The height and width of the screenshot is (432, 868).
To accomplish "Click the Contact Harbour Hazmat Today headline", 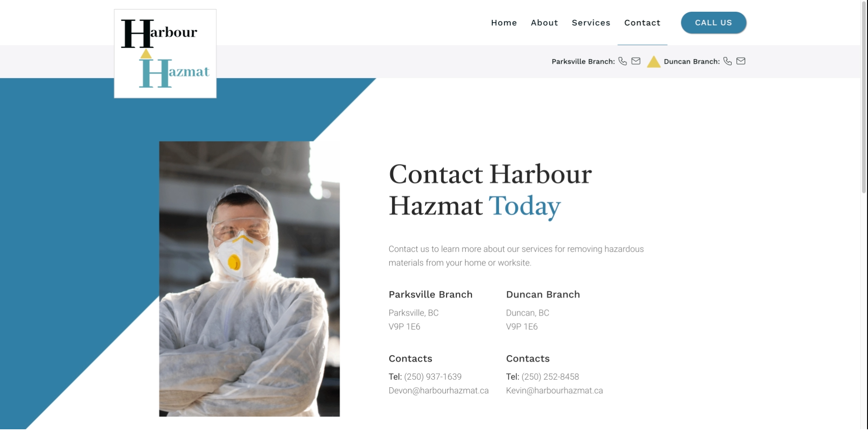I will pos(490,190).
